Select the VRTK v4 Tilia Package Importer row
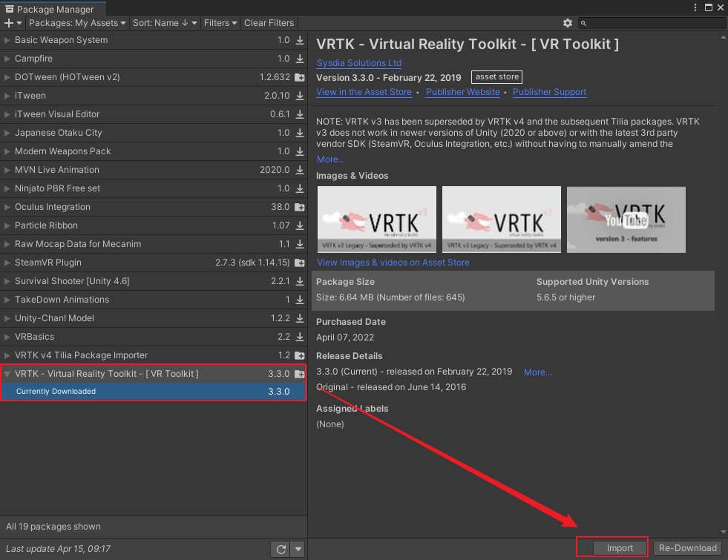728x560 pixels. pyautogui.click(x=153, y=356)
